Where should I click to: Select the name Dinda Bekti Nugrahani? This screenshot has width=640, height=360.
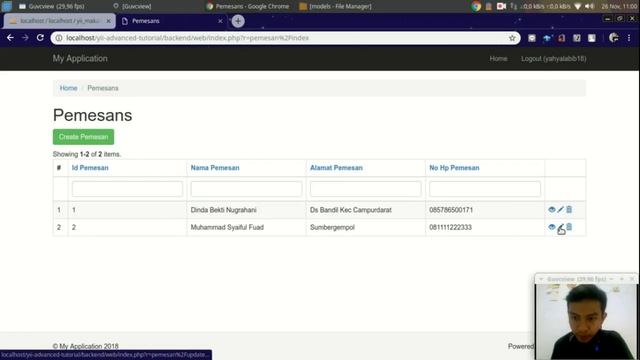224,210
